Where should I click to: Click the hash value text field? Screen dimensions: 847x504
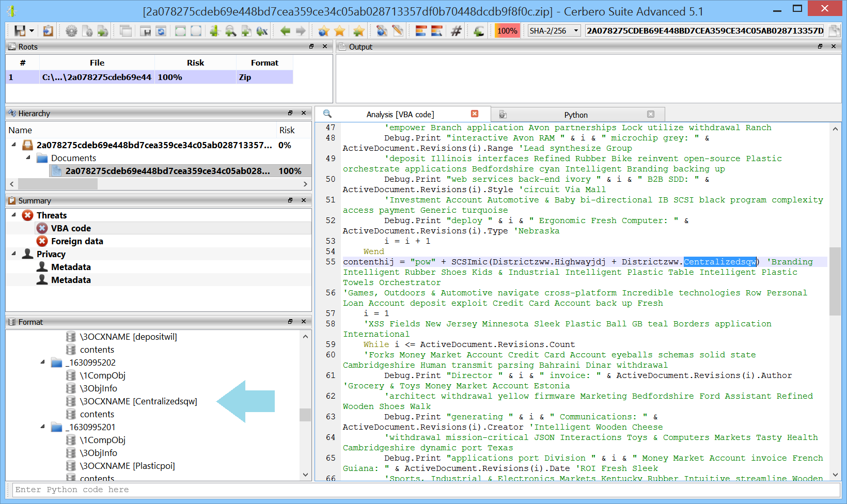[x=705, y=31]
